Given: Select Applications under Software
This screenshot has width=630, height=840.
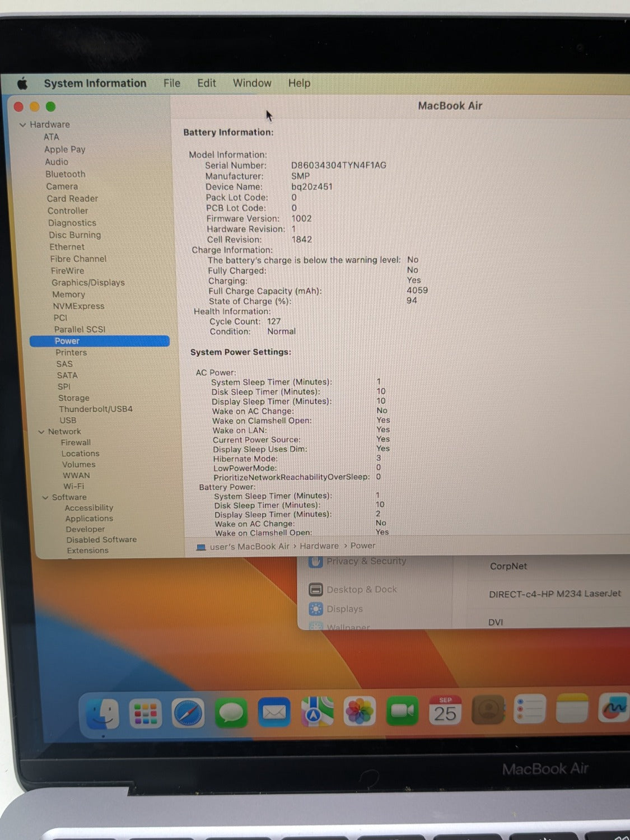Looking at the screenshot, I should tap(89, 519).
